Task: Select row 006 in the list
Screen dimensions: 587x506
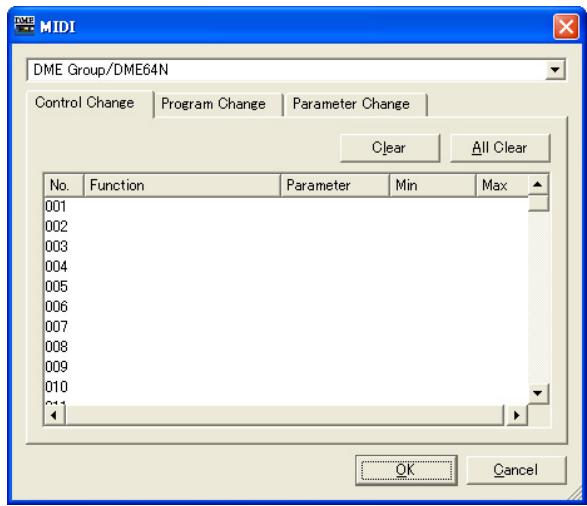Action: [x=286, y=307]
